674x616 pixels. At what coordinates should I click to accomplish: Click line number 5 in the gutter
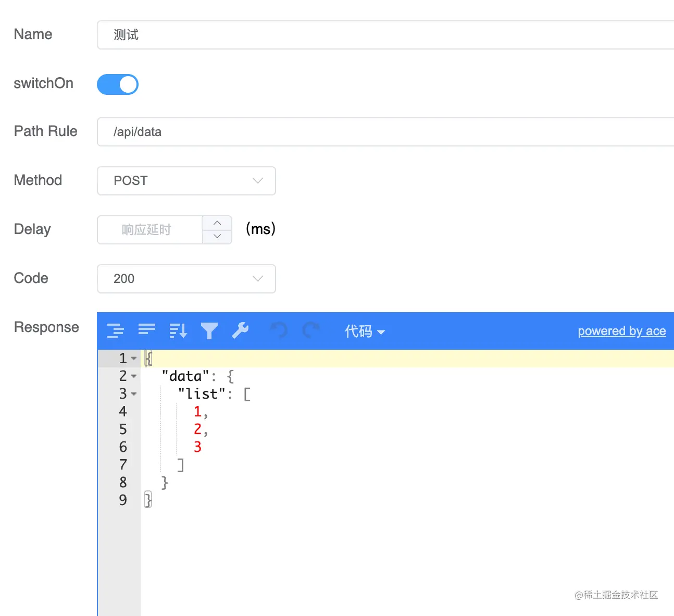(x=123, y=429)
